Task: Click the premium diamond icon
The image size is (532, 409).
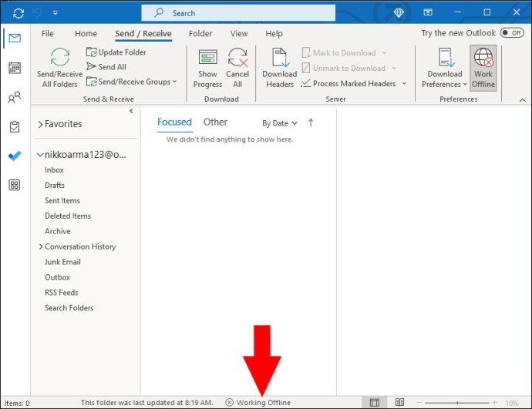Action: (399, 13)
